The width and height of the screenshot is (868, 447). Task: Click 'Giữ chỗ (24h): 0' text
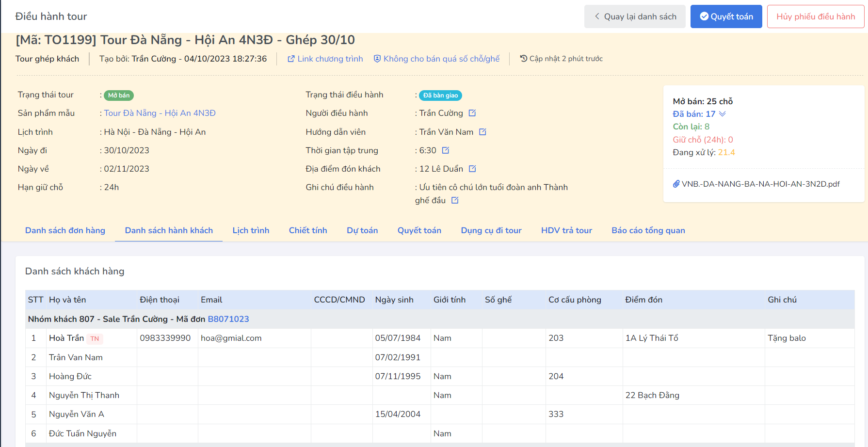click(703, 140)
